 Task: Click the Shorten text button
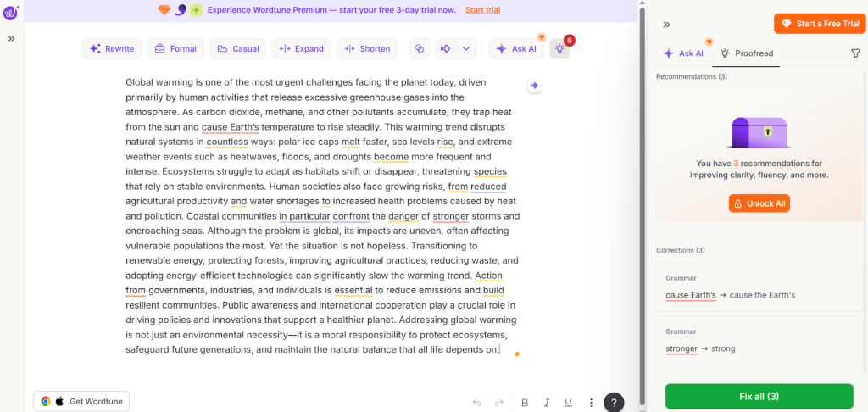point(367,48)
